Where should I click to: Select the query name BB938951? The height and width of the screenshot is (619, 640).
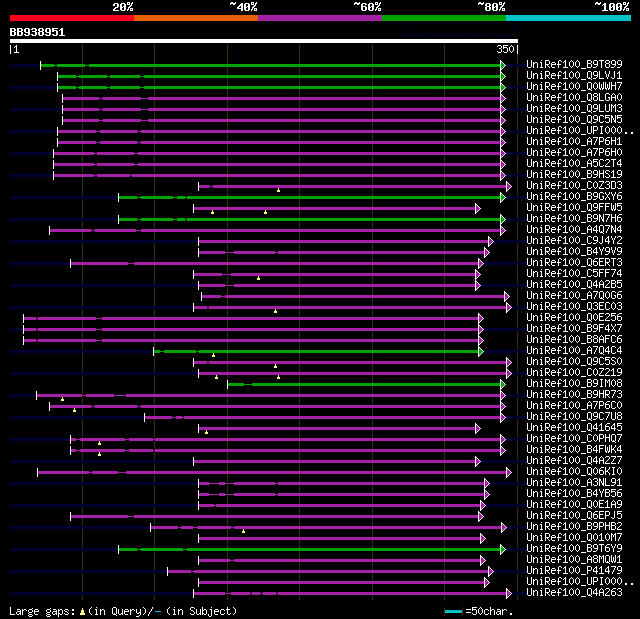click(37, 32)
